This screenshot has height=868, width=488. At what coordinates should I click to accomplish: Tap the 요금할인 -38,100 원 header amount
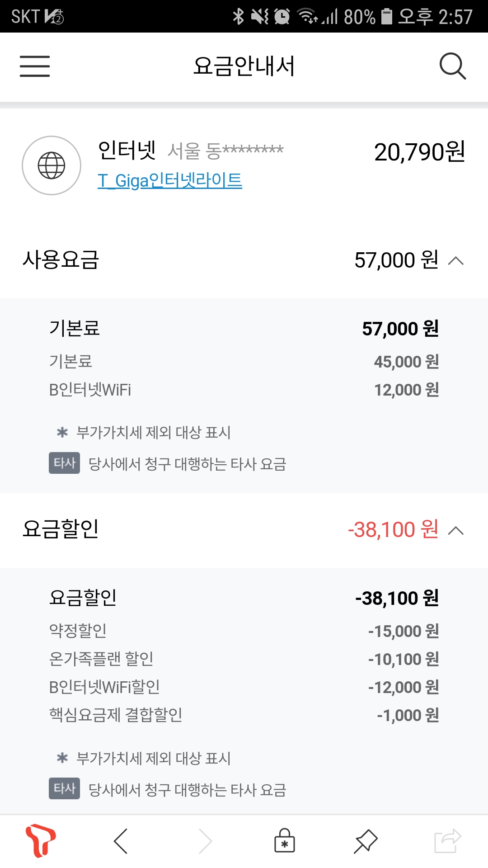pos(393,530)
